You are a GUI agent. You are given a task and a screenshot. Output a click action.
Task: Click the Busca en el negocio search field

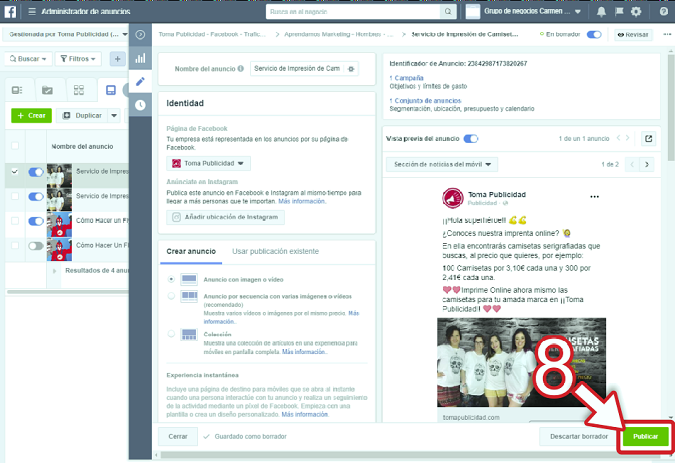tap(354, 12)
